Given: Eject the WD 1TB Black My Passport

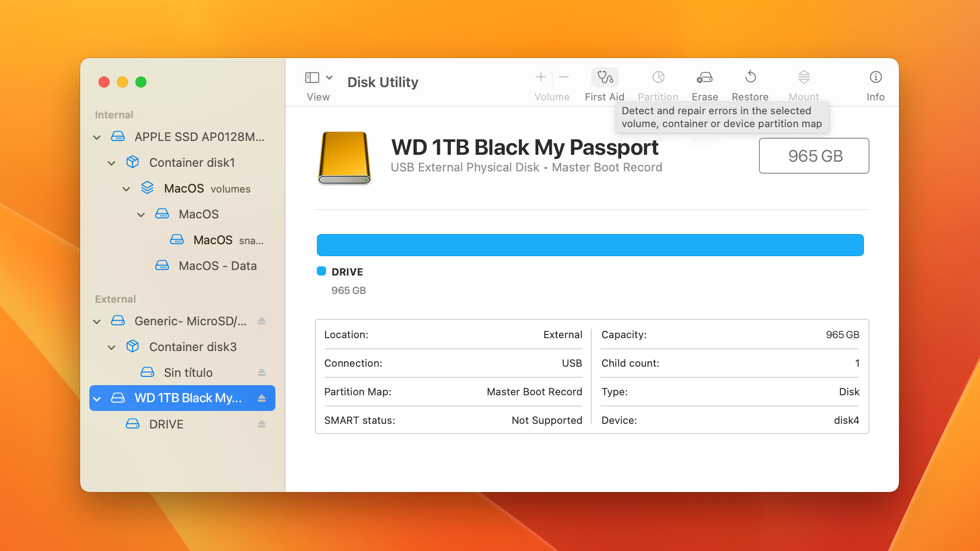Looking at the screenshot, I should click(x=262, y=398).
